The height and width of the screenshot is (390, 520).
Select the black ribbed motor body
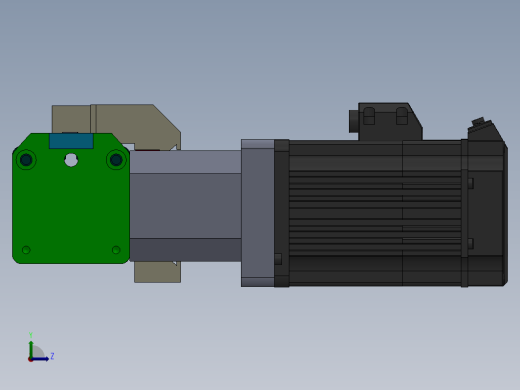(375, 213)
